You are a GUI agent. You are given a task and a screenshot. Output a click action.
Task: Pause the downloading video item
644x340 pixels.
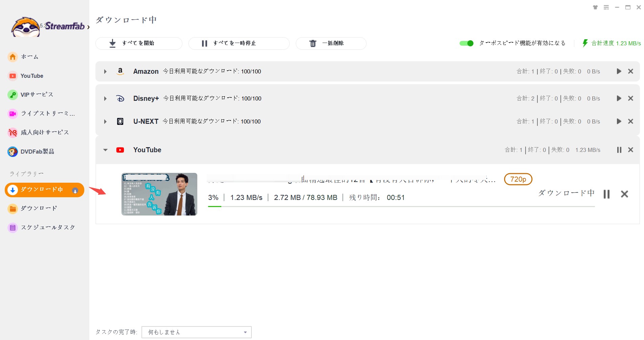606,194
